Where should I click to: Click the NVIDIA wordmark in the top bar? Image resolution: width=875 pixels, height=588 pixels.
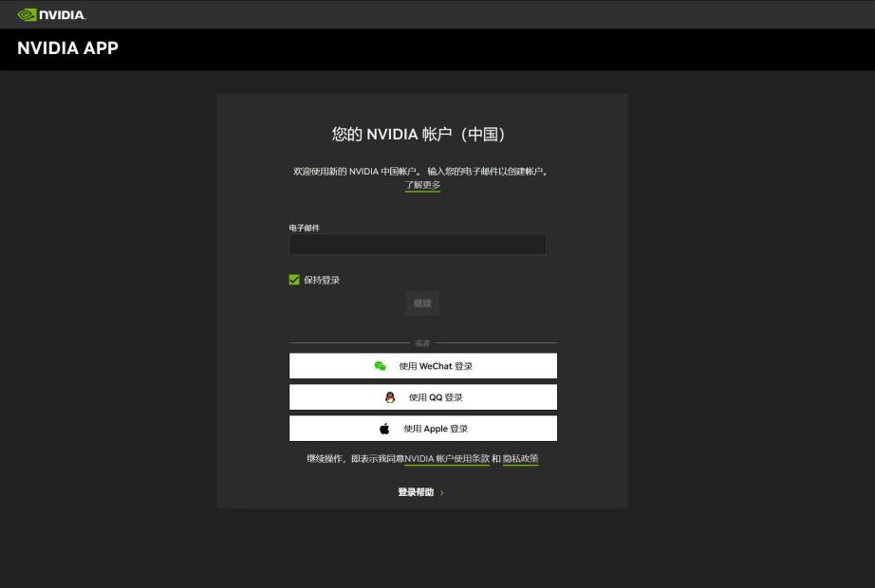63,14
